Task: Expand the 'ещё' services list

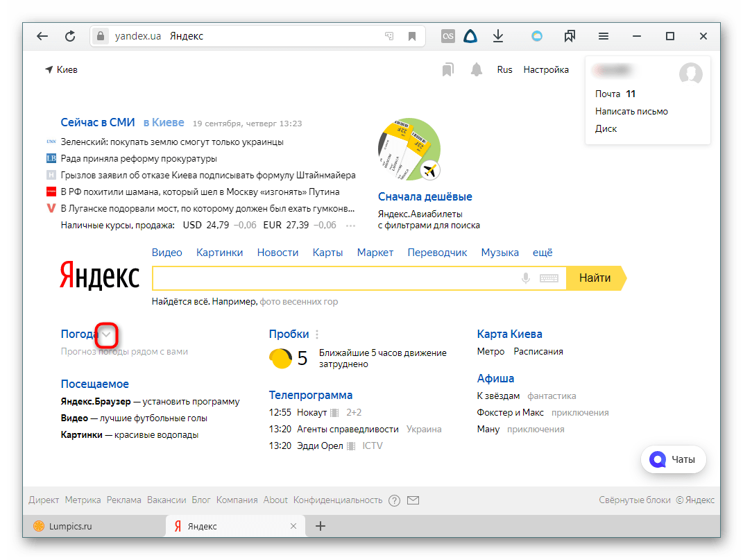Action: (543, 253)
